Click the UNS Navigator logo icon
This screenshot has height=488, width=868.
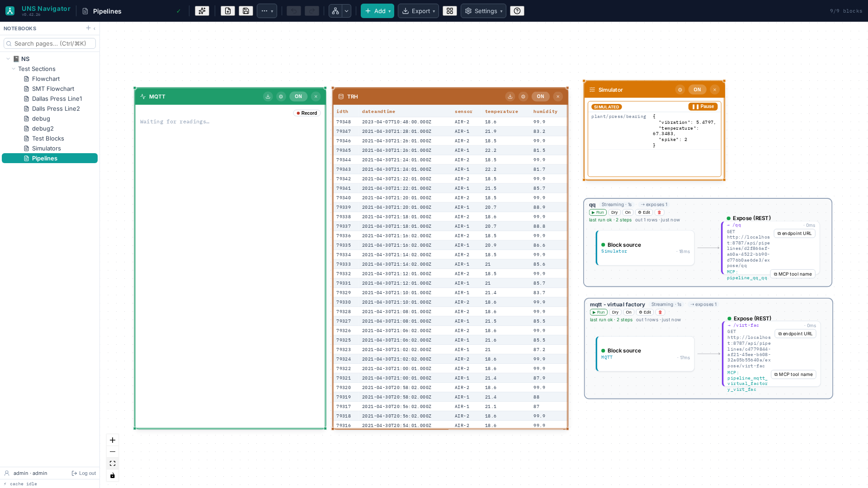click(x=10, y=11)
